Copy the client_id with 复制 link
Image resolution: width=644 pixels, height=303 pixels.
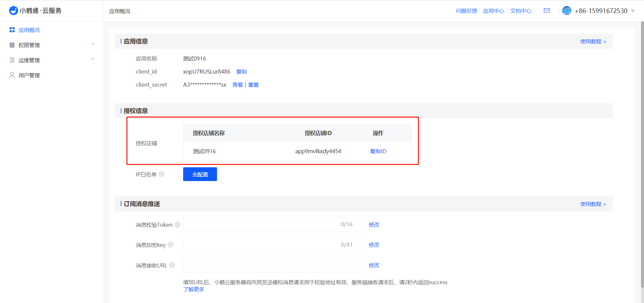(241, 72)
